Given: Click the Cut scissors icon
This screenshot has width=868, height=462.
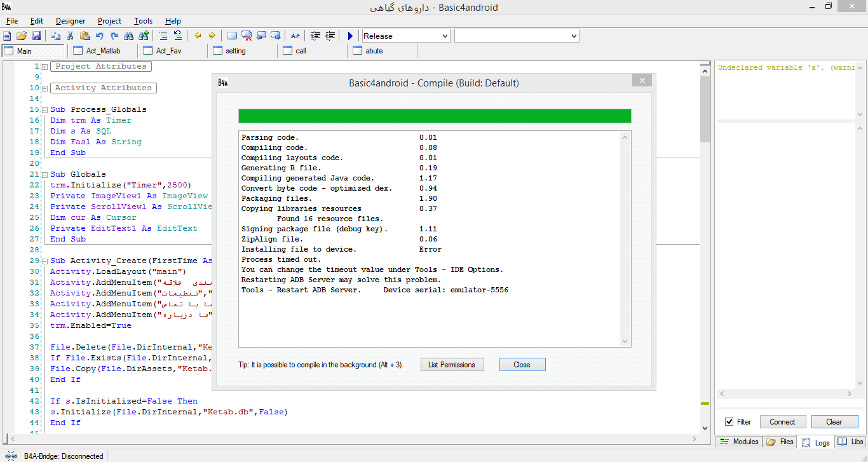Looking at the screenshot, I should pos(71,36).
